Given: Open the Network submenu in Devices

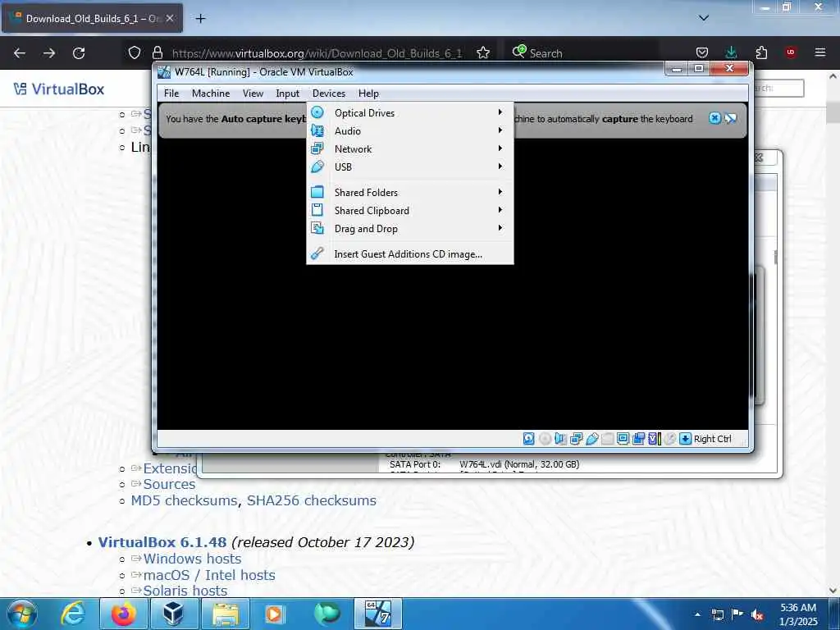Looking at the screenshot, I should [x=410, y=149].
